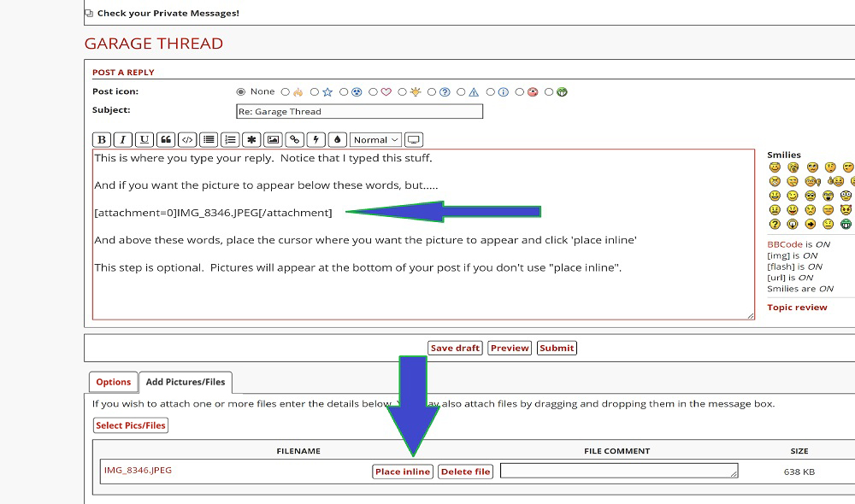Open the 'Normal' font size dropdown
The width and height of the screenshot is (855, 504).
tap(375, 140)
